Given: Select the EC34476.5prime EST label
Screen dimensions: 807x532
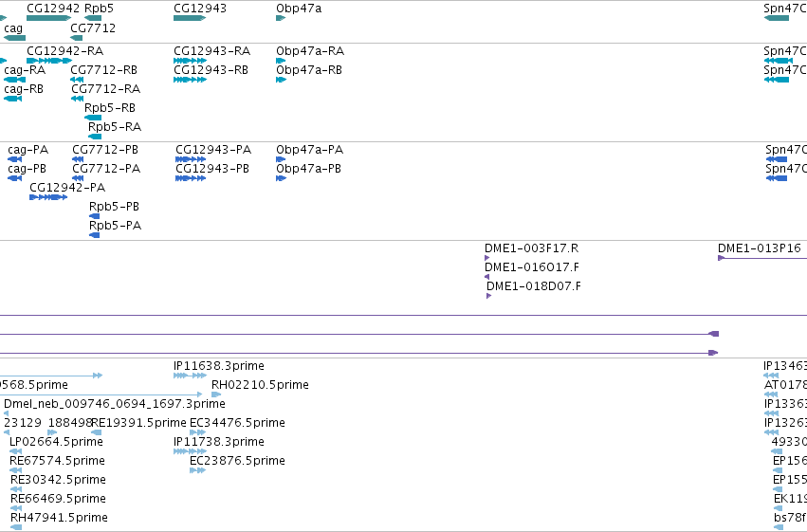Looking at the screenshot, I should coord(237,423).
